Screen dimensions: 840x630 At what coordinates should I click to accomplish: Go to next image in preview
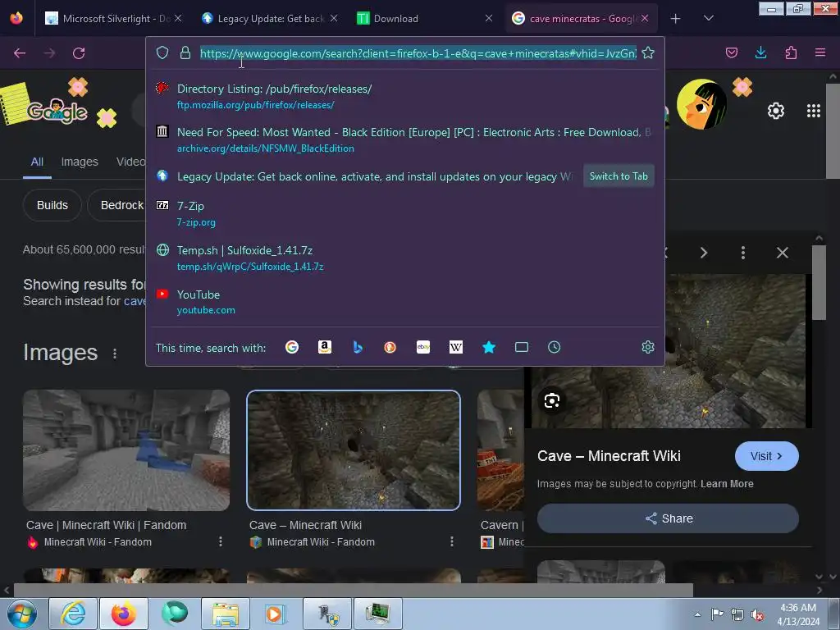[704, 253]
